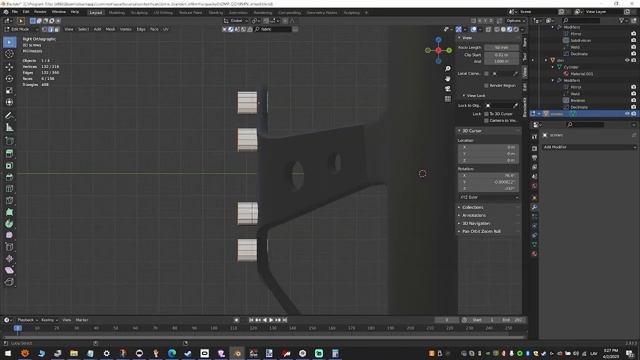Click the Focal Length value field

pyautogui.click(x=501, y=48)
